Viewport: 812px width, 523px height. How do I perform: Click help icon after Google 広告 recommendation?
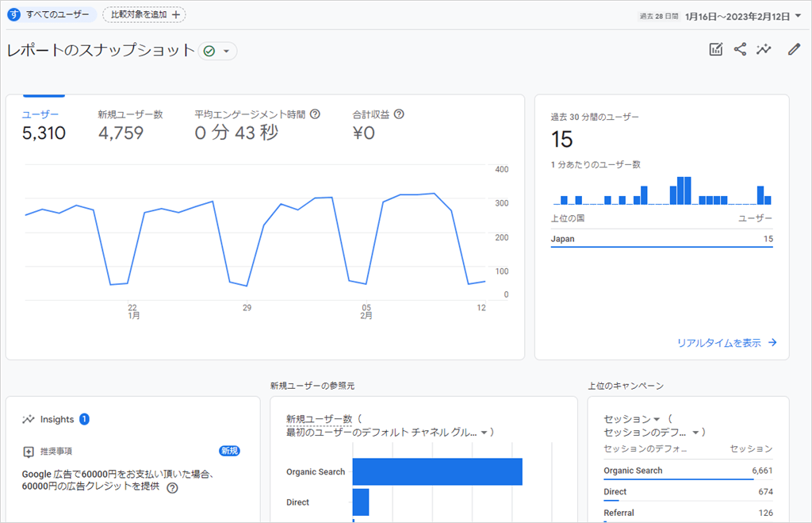172,488
